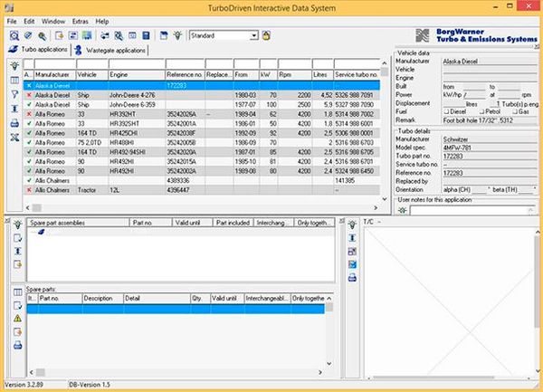The image size is (543, 392).
Task: Click the print icon beside T/C panel
Action: point(352,278)
